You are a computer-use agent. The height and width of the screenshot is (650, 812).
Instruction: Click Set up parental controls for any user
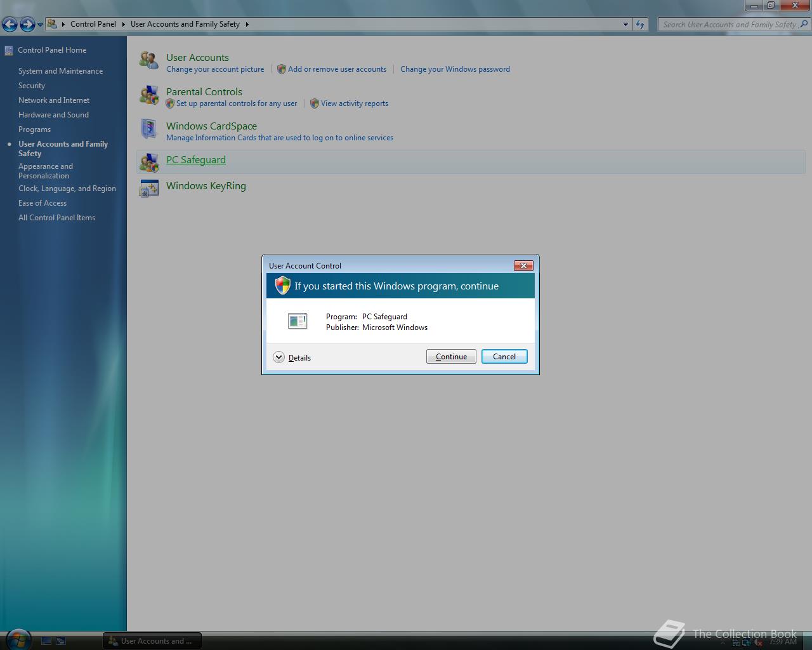(237, 103)
